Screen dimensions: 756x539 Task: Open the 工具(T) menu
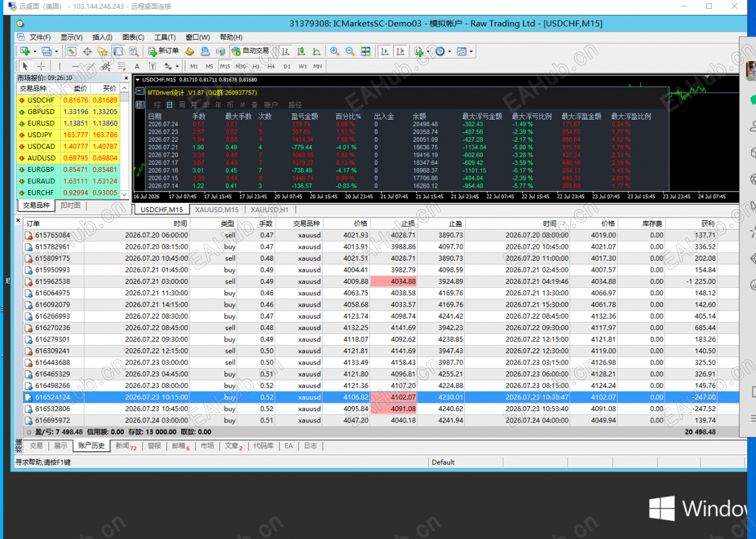(x=164, y=37)
